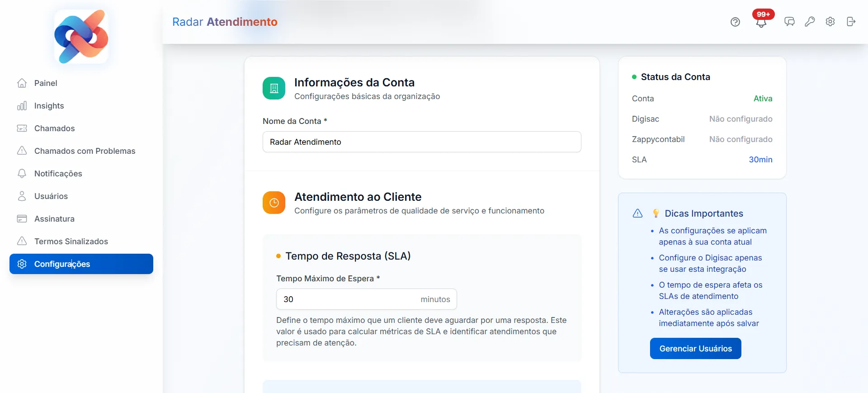
Task: Open the Usuários page
Action: (x=81, y=196)
